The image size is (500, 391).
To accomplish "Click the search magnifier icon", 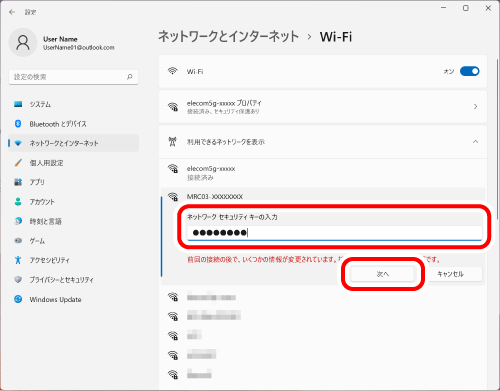I will 130,77.
